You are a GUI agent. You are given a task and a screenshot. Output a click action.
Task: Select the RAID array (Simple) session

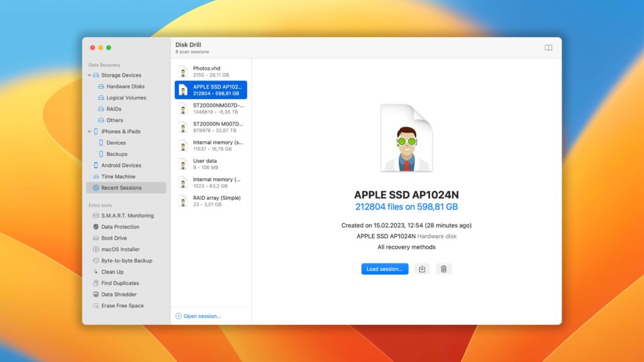pos(210,200)
